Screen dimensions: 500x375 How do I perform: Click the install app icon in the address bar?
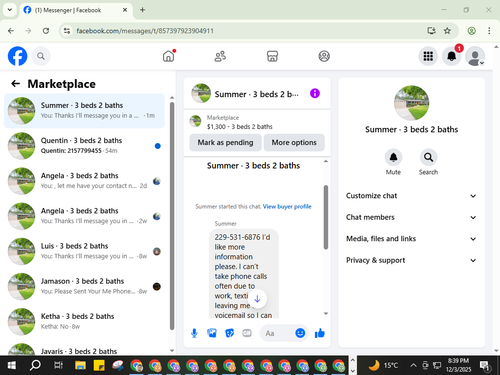pyautogui.click(x=431, y=31)
